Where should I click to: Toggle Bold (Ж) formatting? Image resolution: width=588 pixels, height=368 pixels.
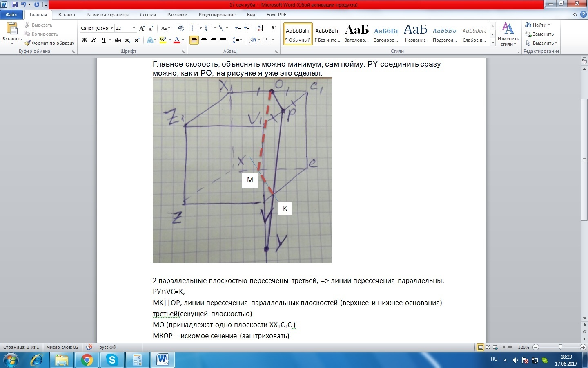pyautogui.click(x=85, y=40)
